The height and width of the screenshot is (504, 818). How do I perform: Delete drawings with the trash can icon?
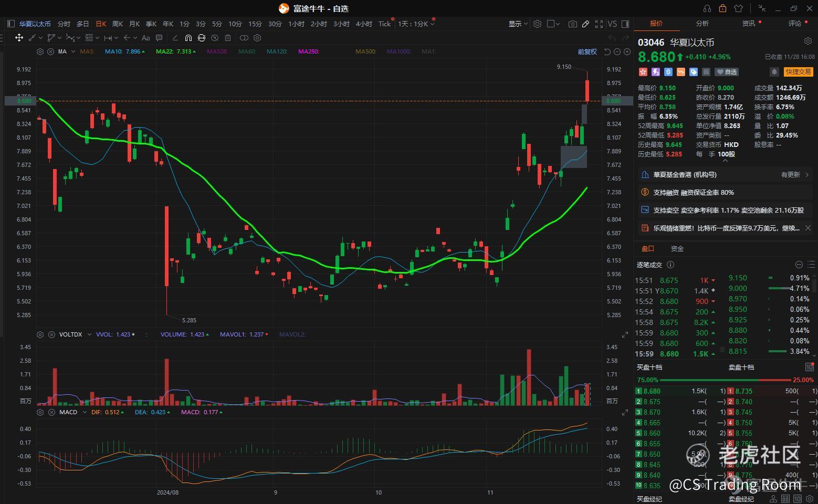click(x=228, y=38)
